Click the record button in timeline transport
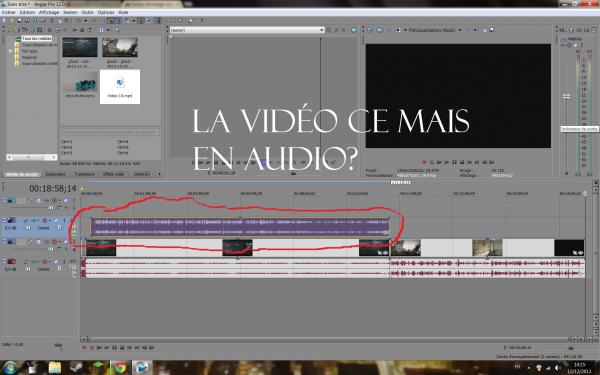Viewport: 600px width, 375px height. click(84, 348)
